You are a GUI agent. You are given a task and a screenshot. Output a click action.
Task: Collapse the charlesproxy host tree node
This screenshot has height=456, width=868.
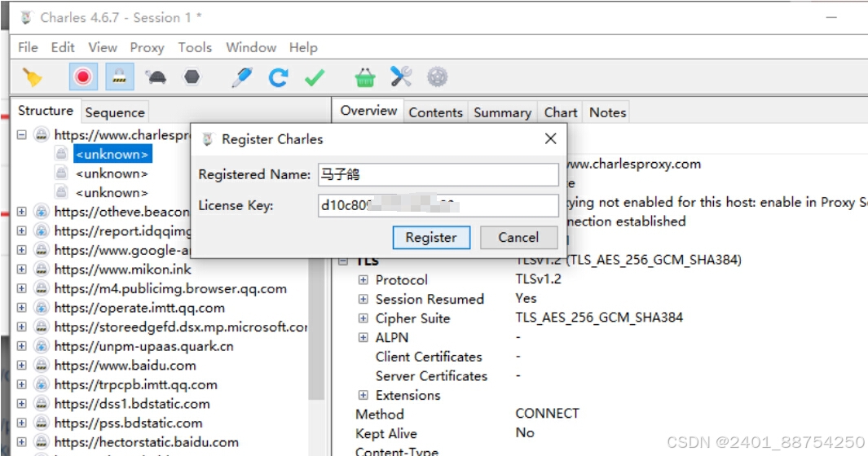click(x=21, y=134)
